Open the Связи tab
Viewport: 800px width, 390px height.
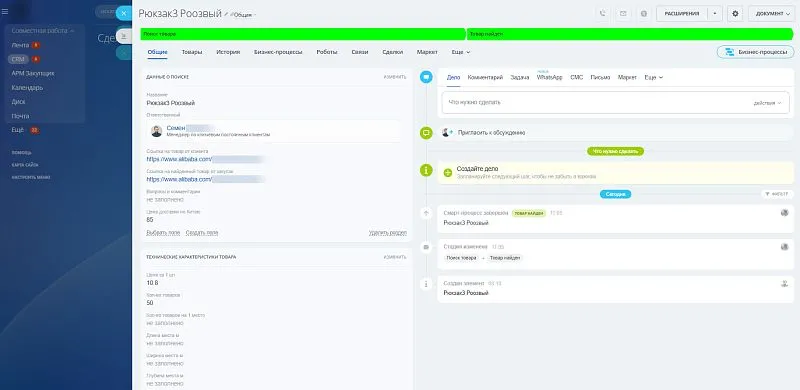360,52
